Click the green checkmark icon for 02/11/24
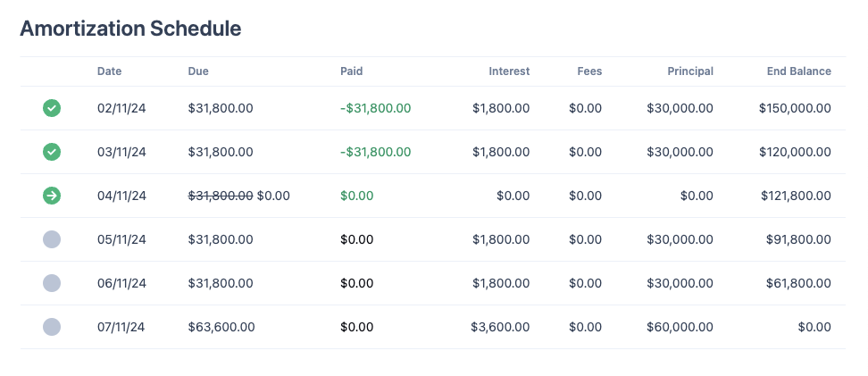868x376 pixels. point(52,108)
